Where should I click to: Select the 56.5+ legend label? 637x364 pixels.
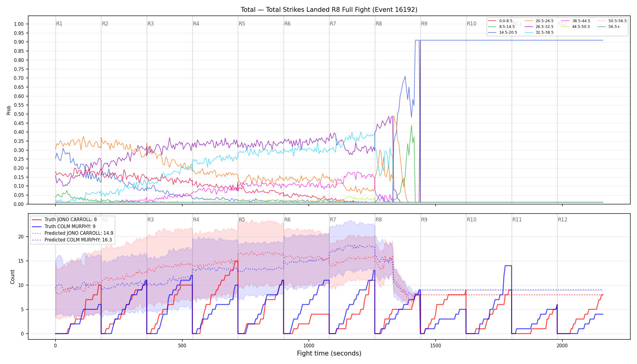pos(614,27)
